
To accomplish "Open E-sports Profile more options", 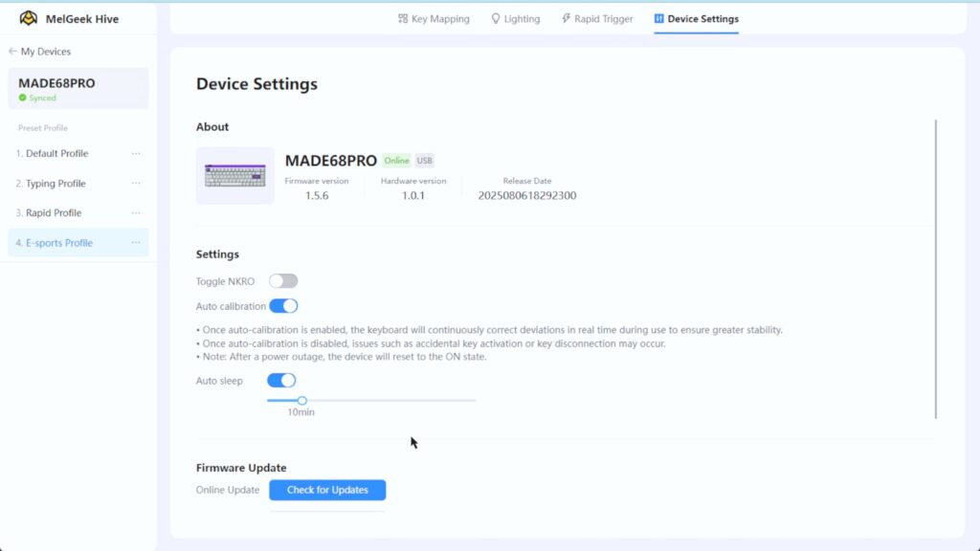I will pos(136,243).
